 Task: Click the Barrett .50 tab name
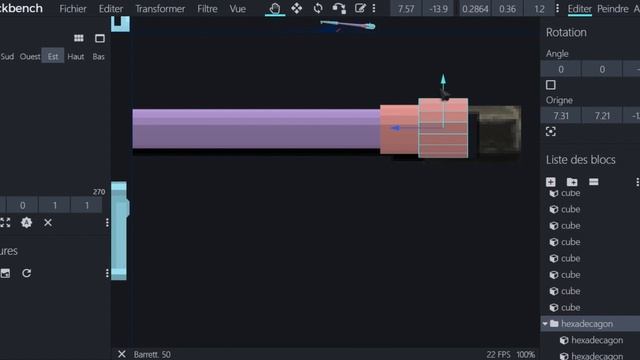tap(152, 354)
